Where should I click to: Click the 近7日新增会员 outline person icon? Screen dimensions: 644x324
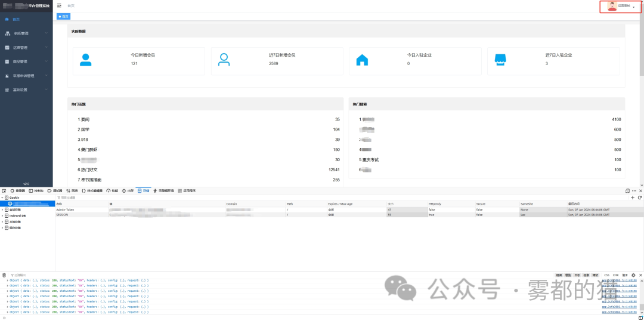click(x=224, y=60)
